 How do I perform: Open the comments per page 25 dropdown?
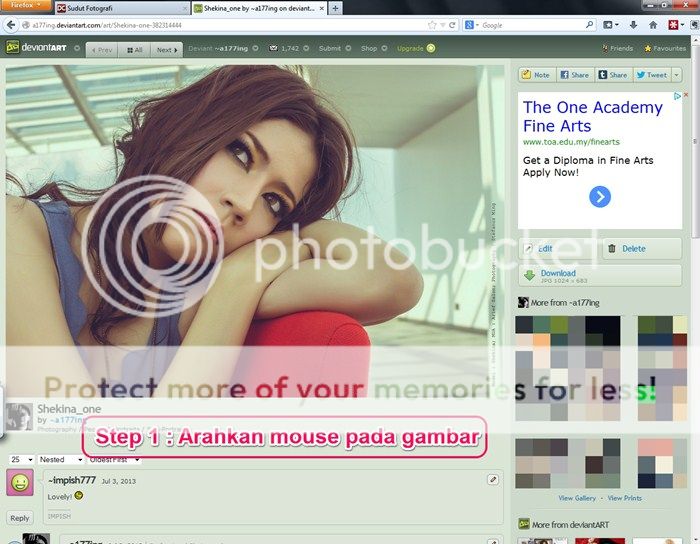coord(20,459)
